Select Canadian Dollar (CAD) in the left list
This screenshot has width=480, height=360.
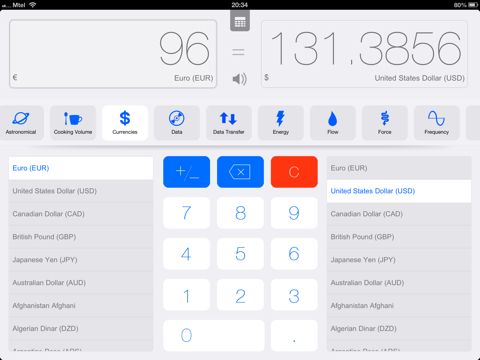tap(81, 214)
